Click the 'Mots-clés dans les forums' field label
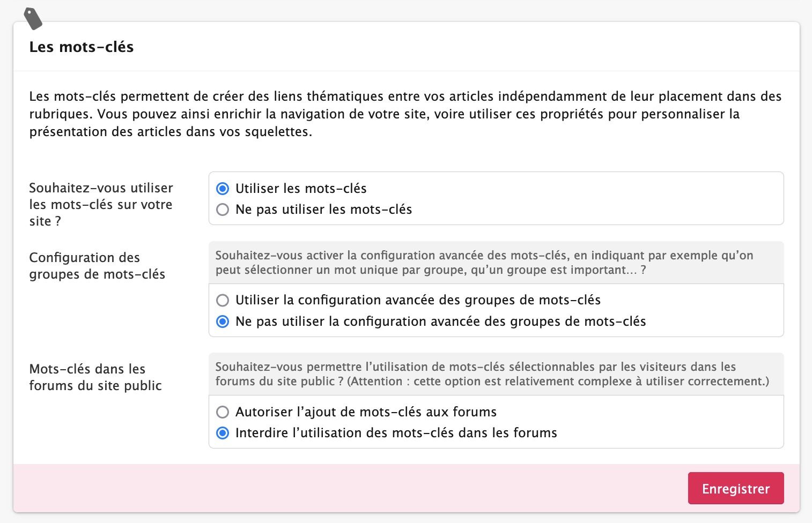The width and height of the screenshot is (812, 523). [95, 377]
